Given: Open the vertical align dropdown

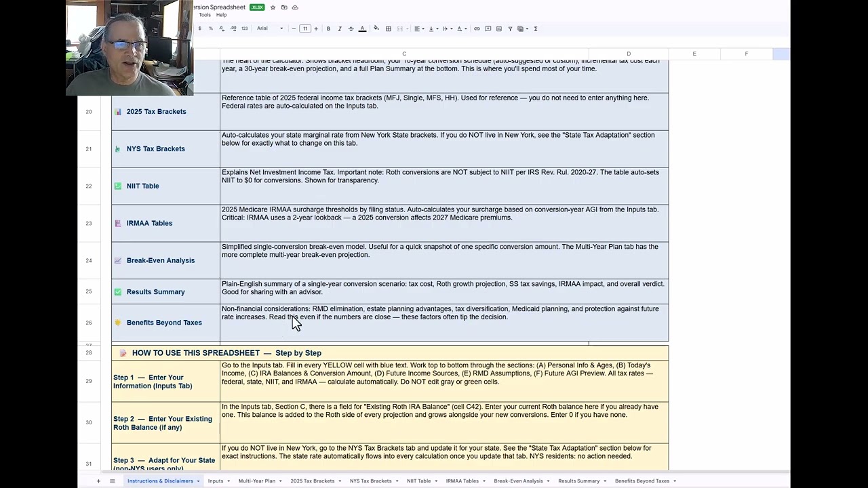Looking at the screenshot, I should coord(433,28).
